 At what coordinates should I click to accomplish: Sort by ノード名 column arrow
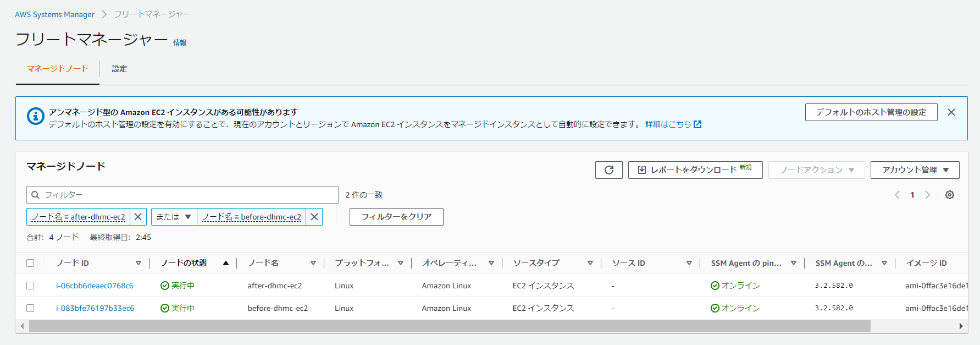click(x=313, y=263)
